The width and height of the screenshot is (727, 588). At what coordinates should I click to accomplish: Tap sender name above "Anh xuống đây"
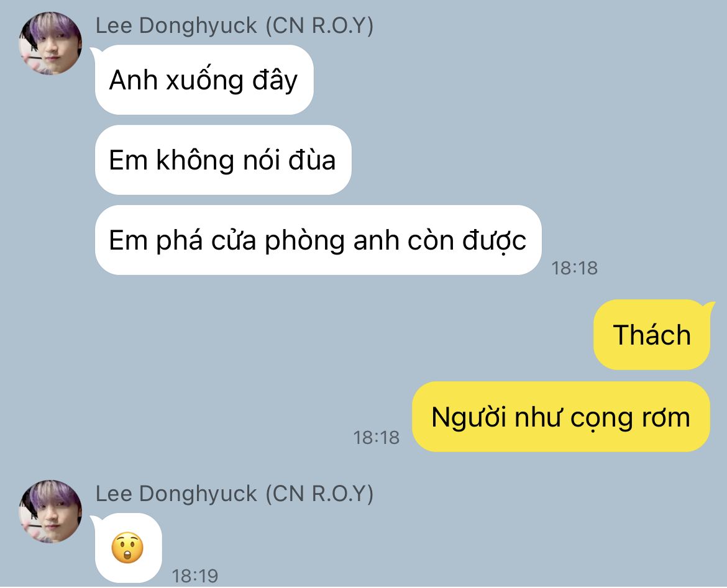pos(234,25)
